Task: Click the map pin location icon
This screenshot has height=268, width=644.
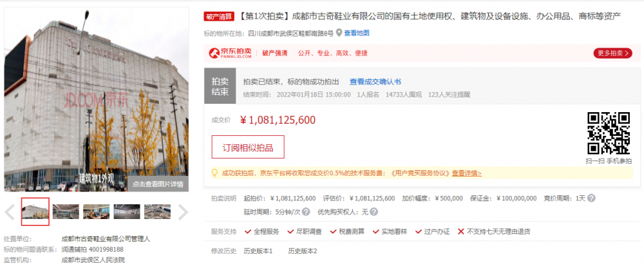Action: 339,33
